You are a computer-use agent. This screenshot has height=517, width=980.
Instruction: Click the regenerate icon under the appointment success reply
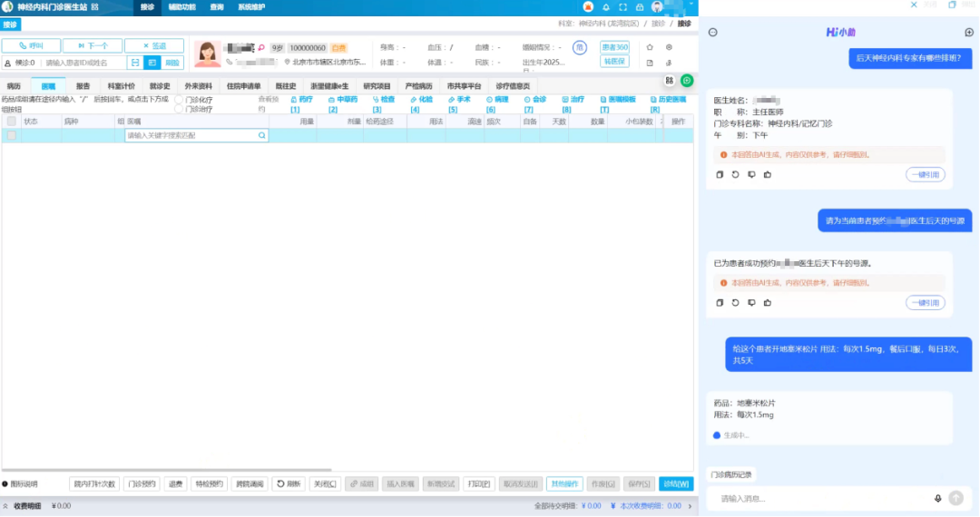[x=734, y=302]
